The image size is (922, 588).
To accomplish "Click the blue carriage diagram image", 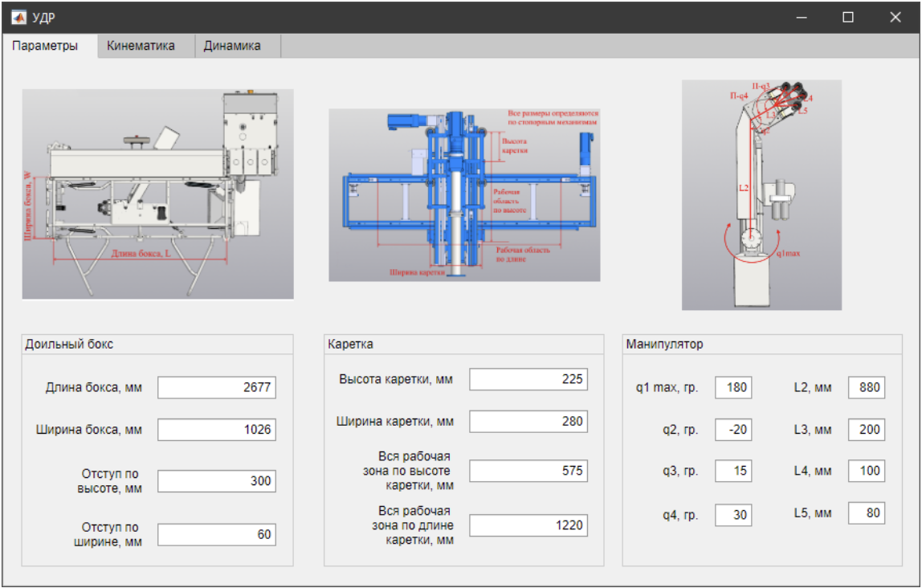I will pos(464,195).
